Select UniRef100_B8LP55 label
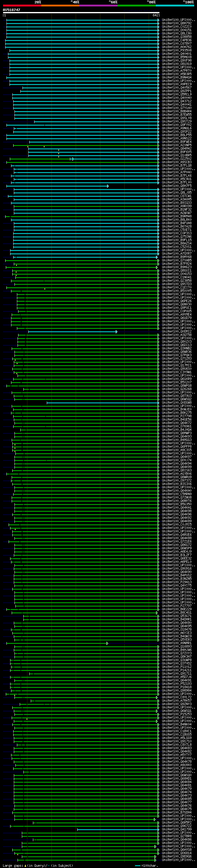Viewport: 197px width, 868px height. [177, 135]
